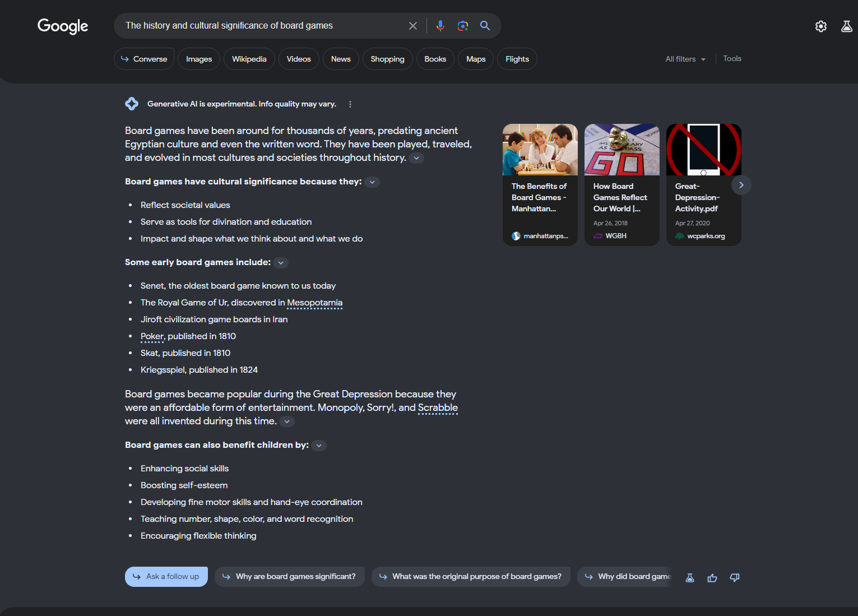Switch to the Images tab
This screenshot has width=858, height=616.
pos(199,59)
